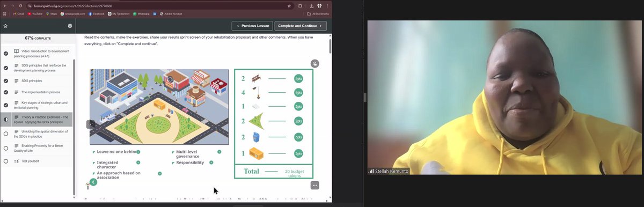644x207 pixels.
Task: Click half-complete circle for Theory & Practice
Action: [x=6, y=120]
